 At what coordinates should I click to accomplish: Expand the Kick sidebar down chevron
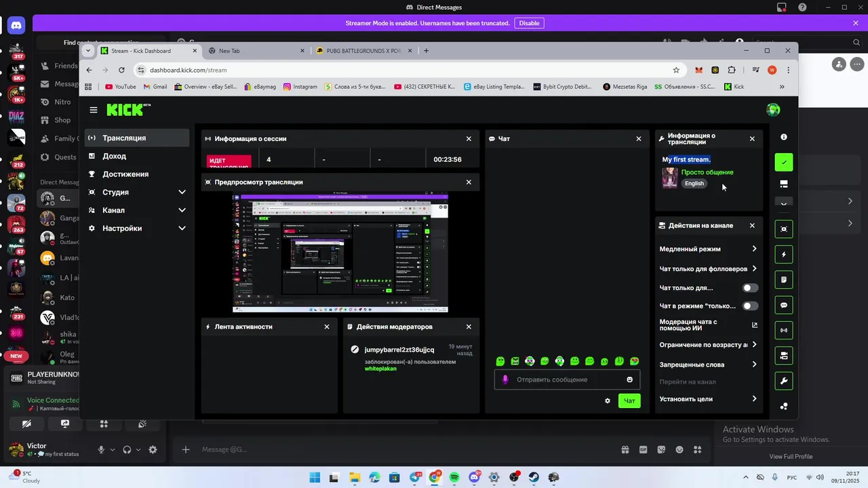pyautogui.click(x=784, y=203)
